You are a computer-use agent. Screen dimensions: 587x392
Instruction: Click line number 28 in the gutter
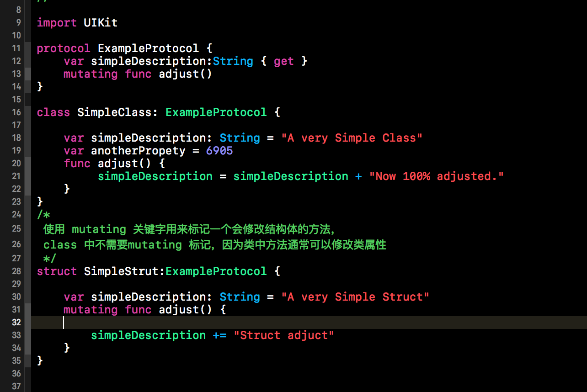click(16, 271)
